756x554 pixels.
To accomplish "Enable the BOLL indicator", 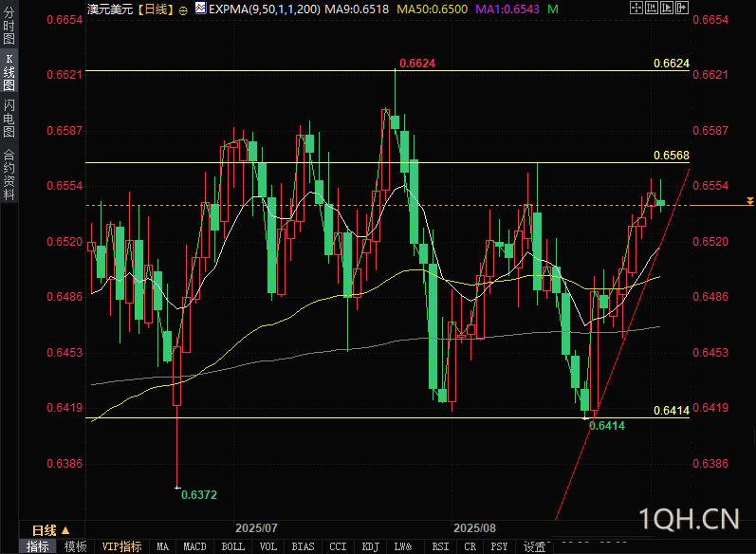I will point(232,546).
